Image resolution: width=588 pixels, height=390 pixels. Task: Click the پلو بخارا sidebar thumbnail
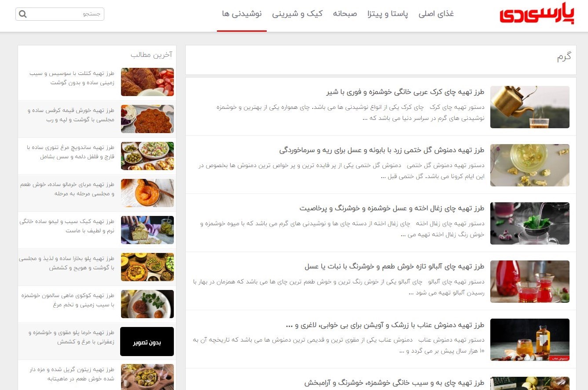click(147, 267)
